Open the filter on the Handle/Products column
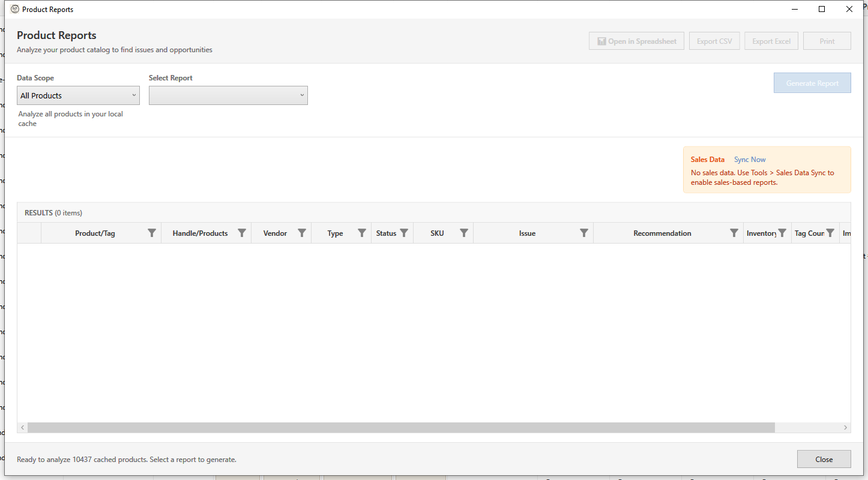 pos(242,233)
